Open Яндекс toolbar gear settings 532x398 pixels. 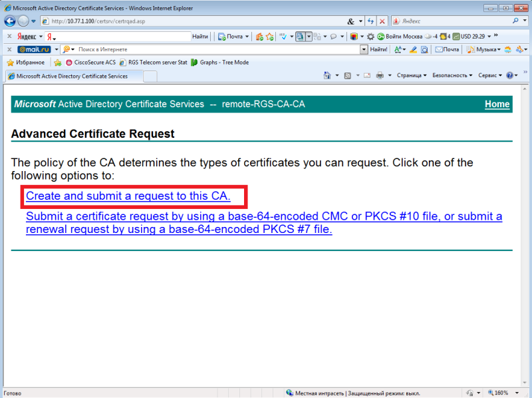[x=371, y=37]
